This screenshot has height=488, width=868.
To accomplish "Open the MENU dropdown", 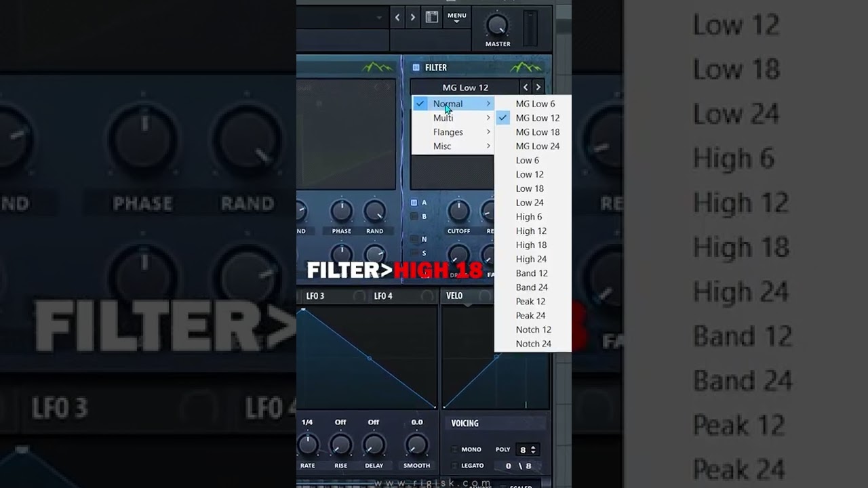I will (456, 18).
